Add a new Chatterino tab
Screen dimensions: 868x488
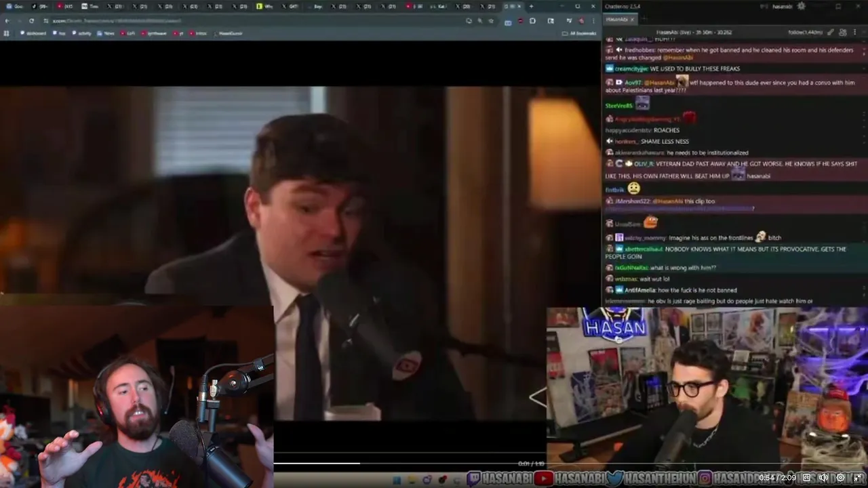tap(645, 20)
